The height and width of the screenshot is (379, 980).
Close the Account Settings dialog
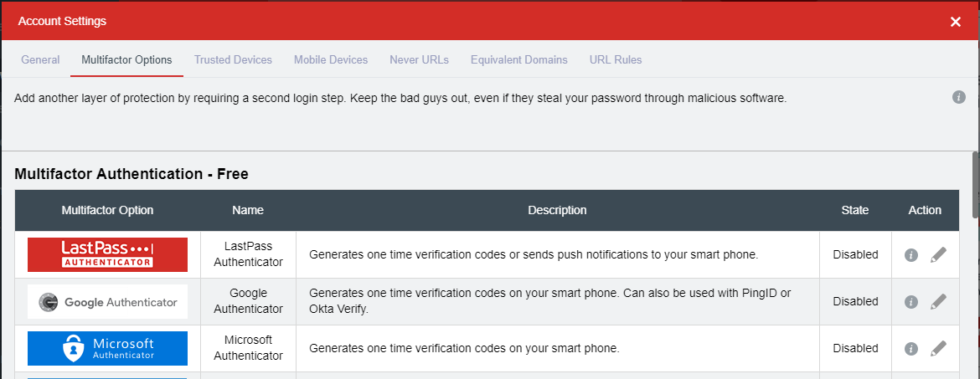tap(956, 22)
